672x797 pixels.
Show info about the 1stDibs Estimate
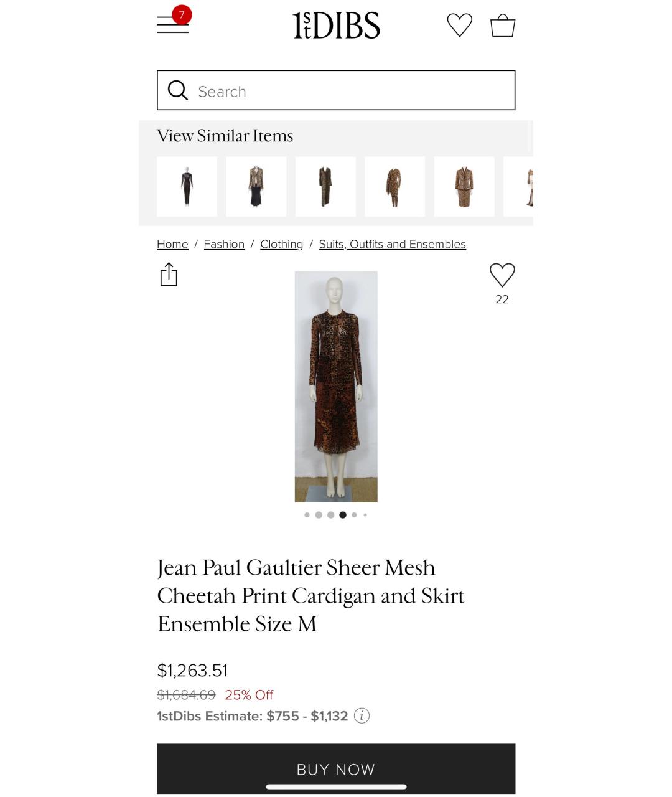point(362,716)
